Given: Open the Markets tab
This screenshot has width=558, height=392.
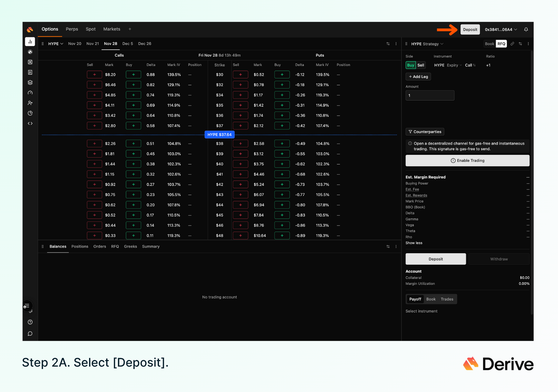Looking at the screenshot, I should tap(112, 29).
